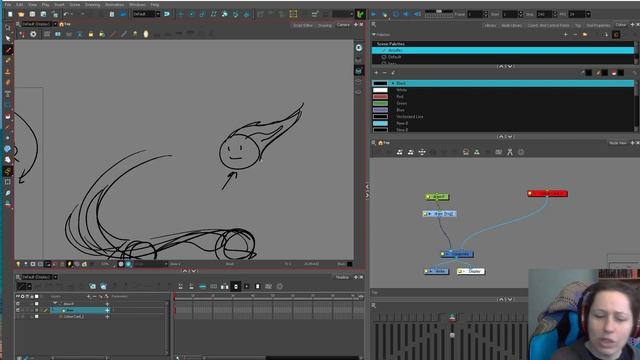
Task: Select the Write node in Node View
Action: [436, 271]
